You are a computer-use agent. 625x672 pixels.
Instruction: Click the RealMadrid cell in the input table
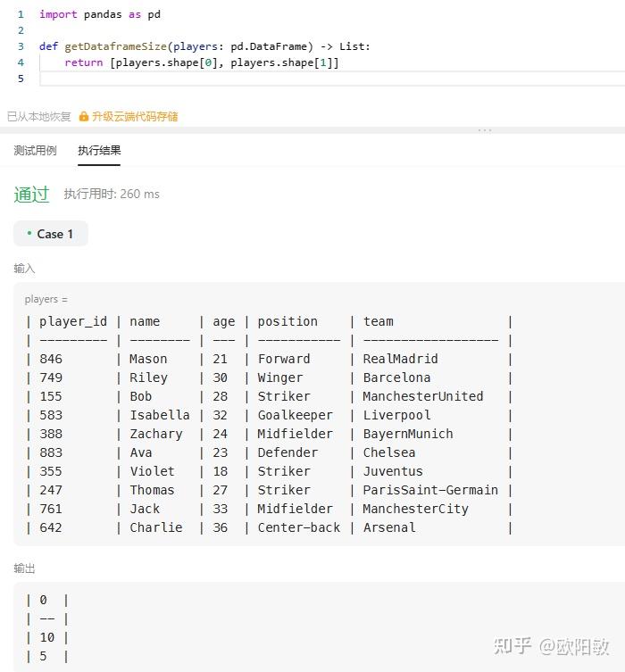coord(400,359)
